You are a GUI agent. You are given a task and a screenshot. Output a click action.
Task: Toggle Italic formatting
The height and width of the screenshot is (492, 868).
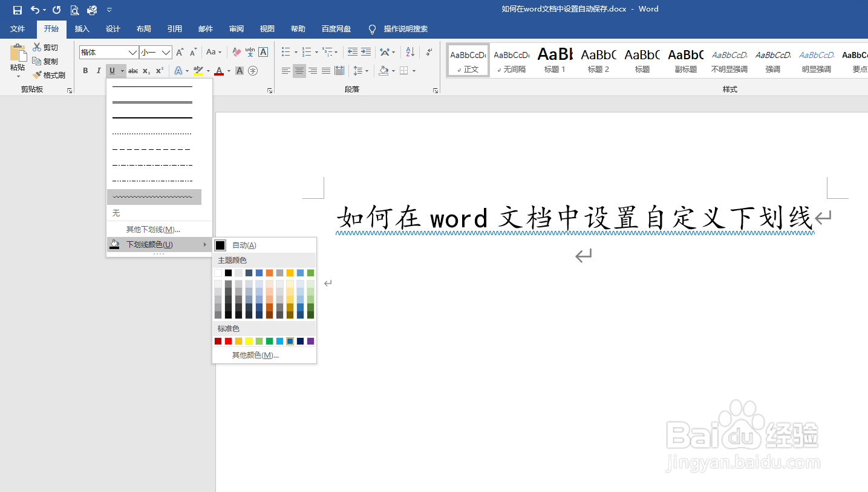(99, 71)
